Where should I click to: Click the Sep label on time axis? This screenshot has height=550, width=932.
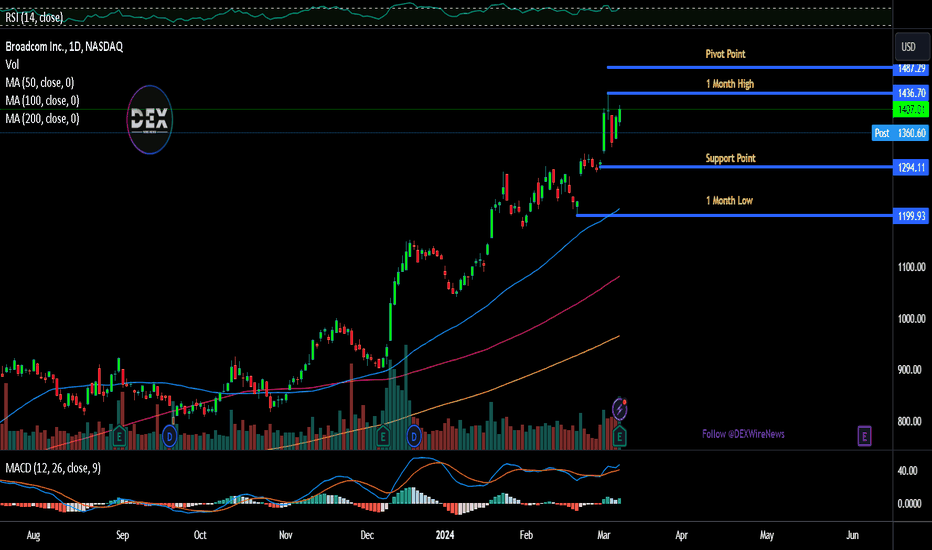pos(122,535)
